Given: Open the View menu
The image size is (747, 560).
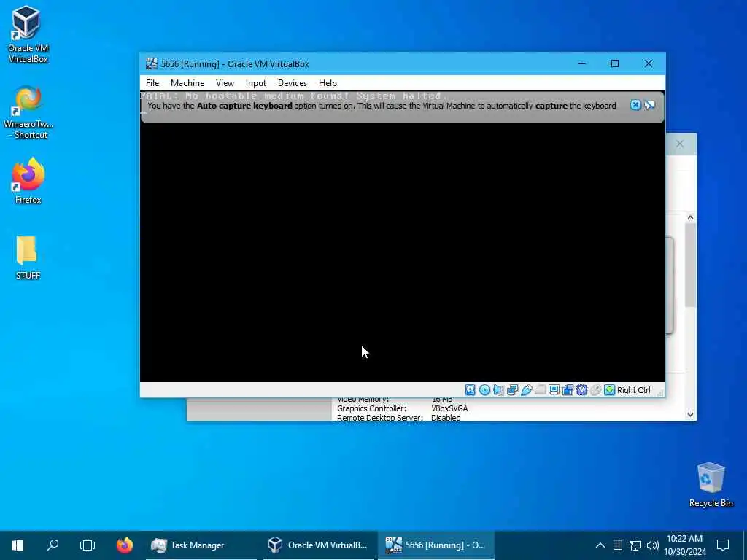Looking at the screenshot, I should tap(225, 83).
